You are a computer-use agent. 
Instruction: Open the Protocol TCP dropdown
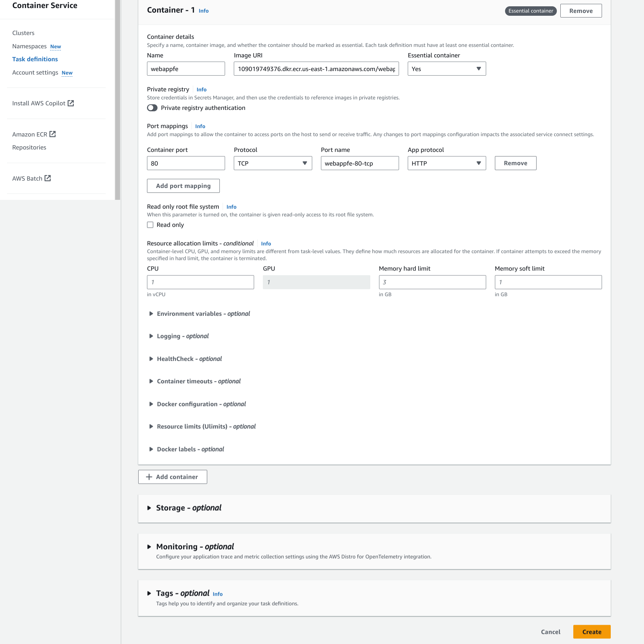pos(272,163)
